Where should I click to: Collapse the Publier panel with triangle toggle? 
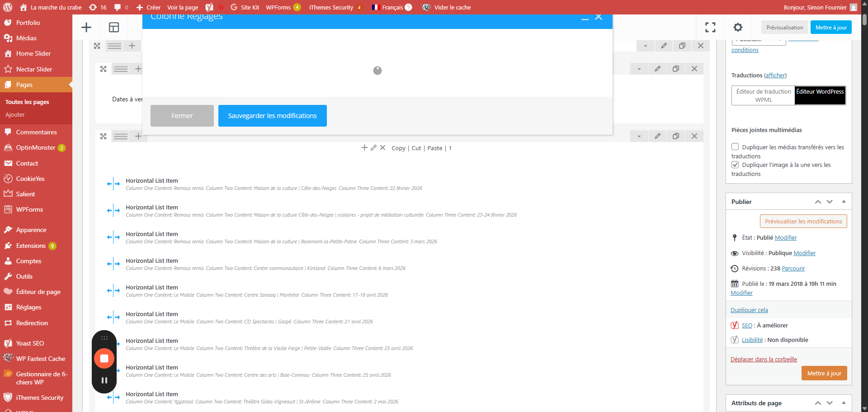click(844, 202)
